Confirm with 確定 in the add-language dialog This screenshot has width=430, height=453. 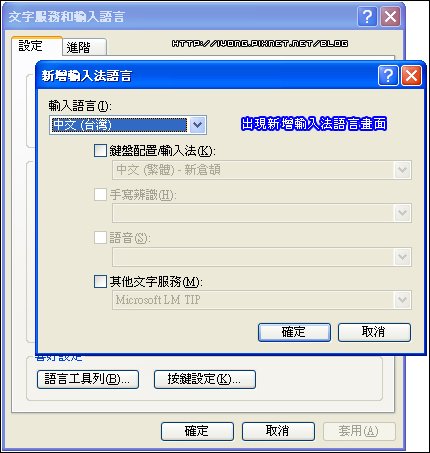click(x=294, y=332)
